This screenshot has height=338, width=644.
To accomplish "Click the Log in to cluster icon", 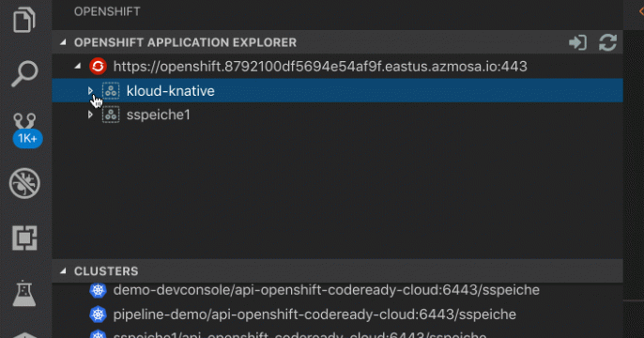I will (x=577, y=42).
